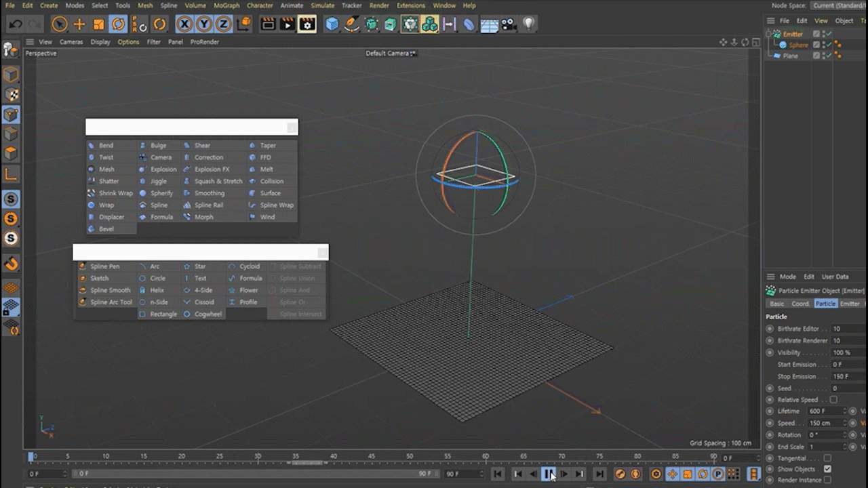Pause playback button
This screenshot has width=868, height=488.
coord(549,474)
